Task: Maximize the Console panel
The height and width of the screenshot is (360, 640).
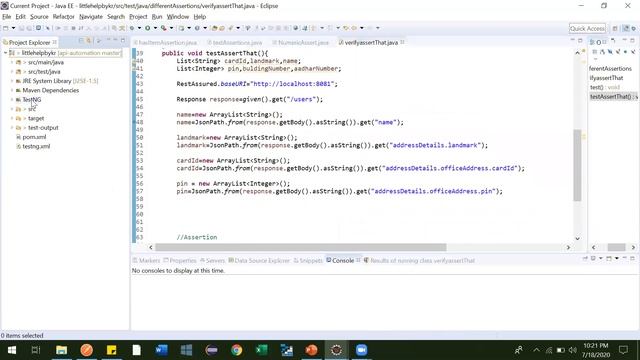Action: (x=633, y=259)
